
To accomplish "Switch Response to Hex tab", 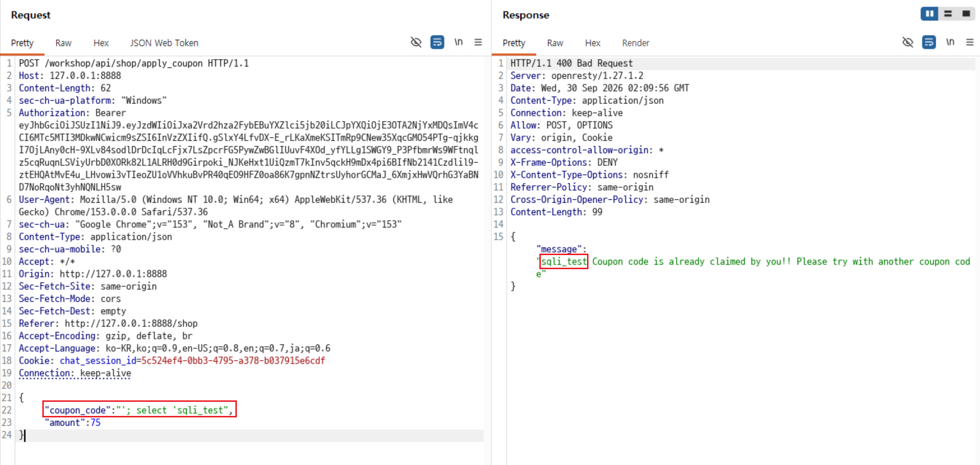I will click(593, 43).
